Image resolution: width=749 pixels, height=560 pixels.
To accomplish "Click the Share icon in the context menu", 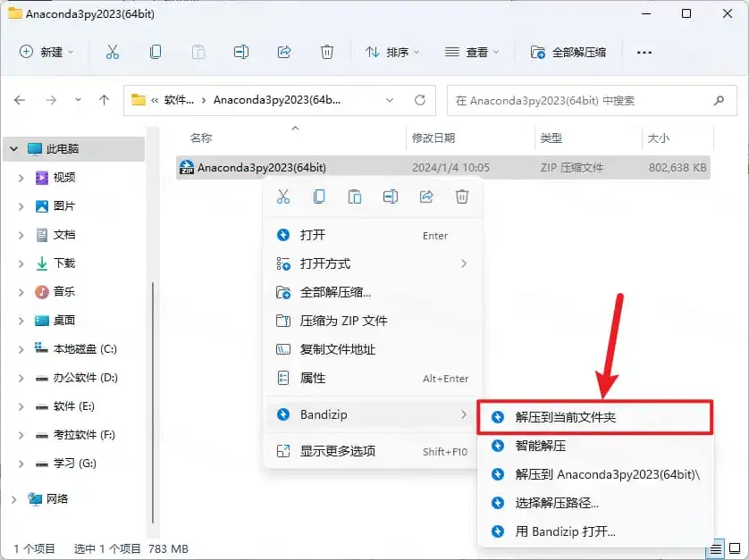I will 426,196.
